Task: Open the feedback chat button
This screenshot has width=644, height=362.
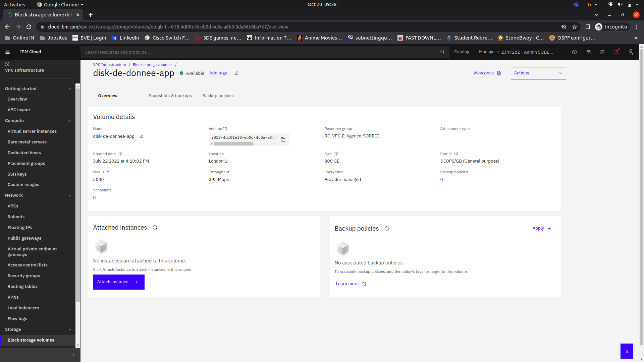Action: [627, 351]
